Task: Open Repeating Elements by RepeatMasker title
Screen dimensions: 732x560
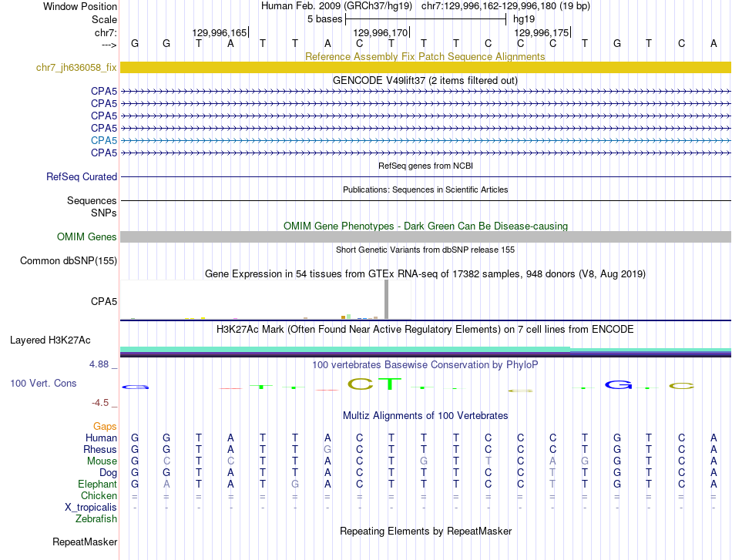Action: point(426,531)
